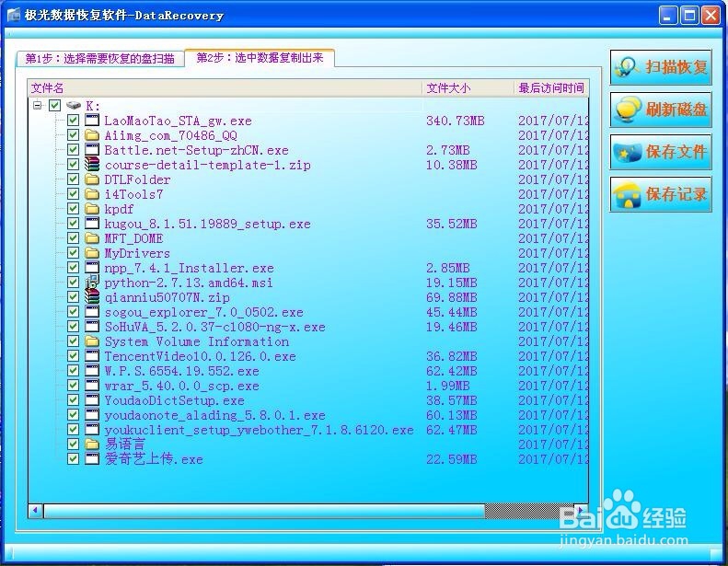Click the YoudaoDictSetup.exe icon
The image size is (728, 566).
tap(92, 399)
